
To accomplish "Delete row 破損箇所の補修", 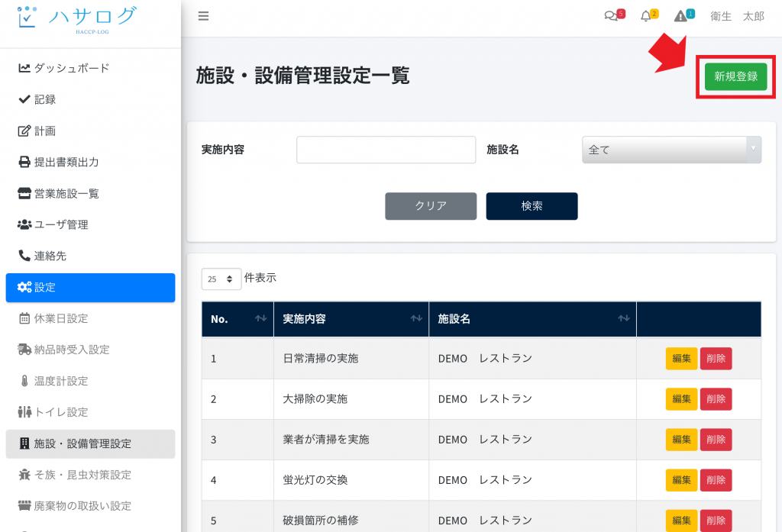I will [x=716, y=521].
